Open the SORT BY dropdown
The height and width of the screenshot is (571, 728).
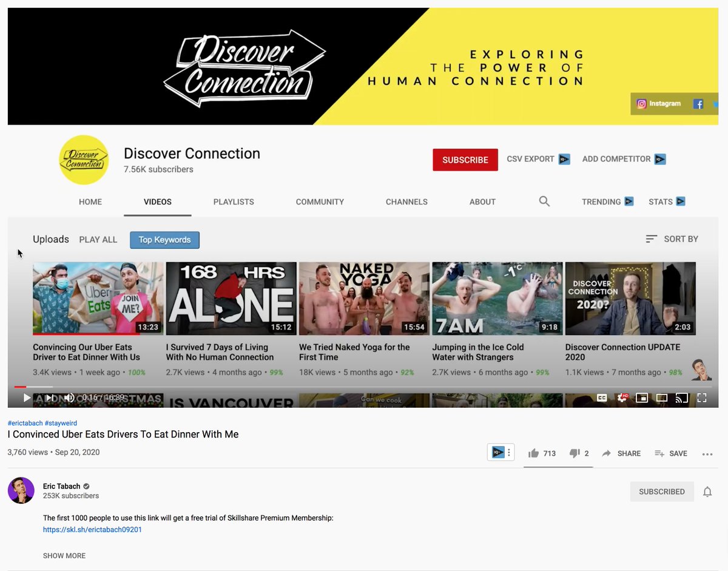(672, 239)
